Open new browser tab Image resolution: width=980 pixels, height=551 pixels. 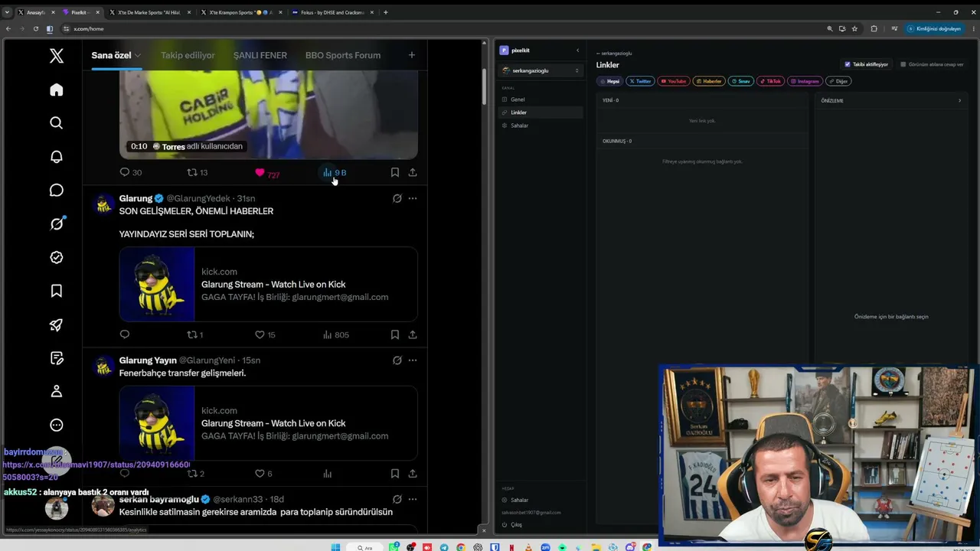(x=385, y=12)
